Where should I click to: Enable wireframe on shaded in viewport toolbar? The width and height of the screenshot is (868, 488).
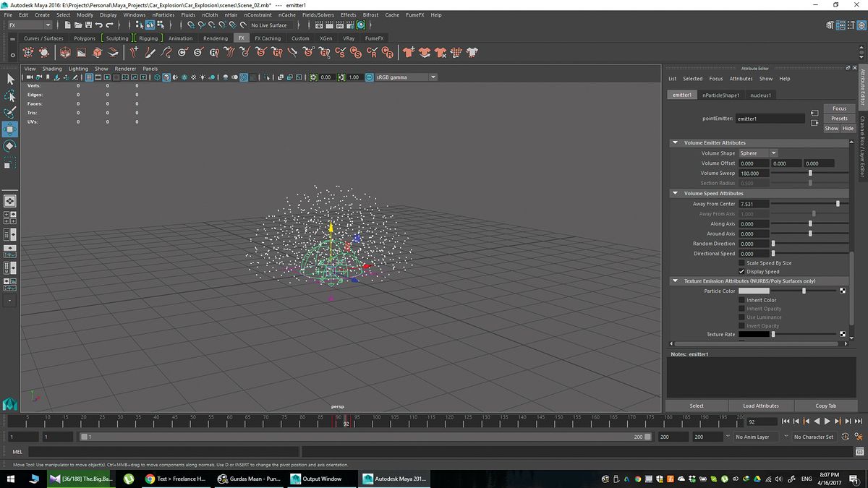tap(176, 77)
